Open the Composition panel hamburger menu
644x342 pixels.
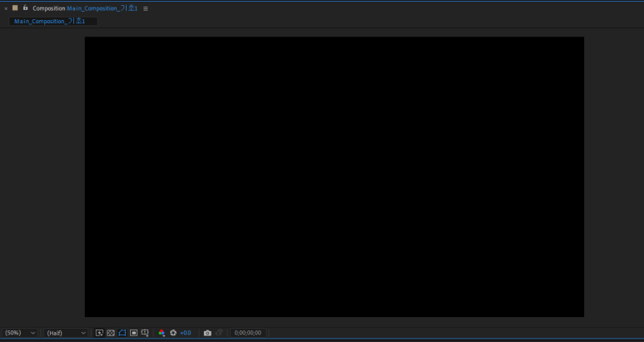pyautogui.click(x=146, y=8)
